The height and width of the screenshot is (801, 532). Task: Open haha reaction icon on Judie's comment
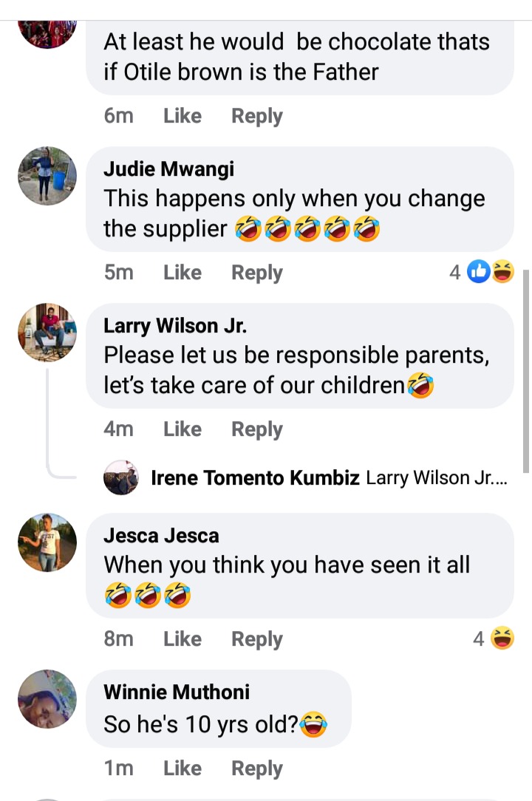tap(503, 271)
